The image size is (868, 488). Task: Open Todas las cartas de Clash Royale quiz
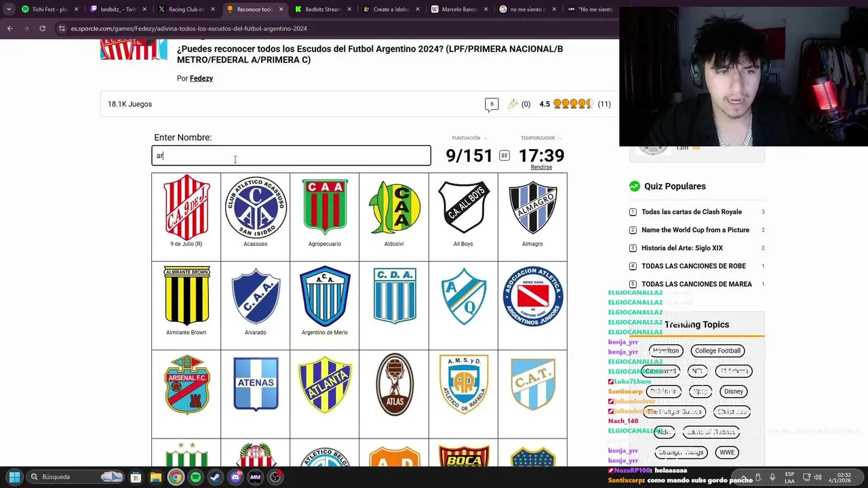click(692, 212)
